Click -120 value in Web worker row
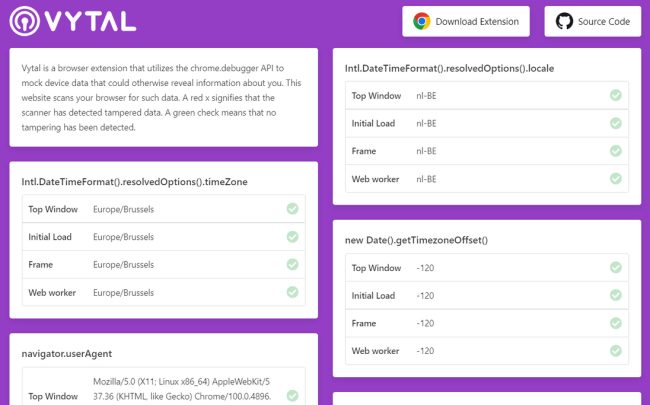650x405 pixels. pos(425,351)
